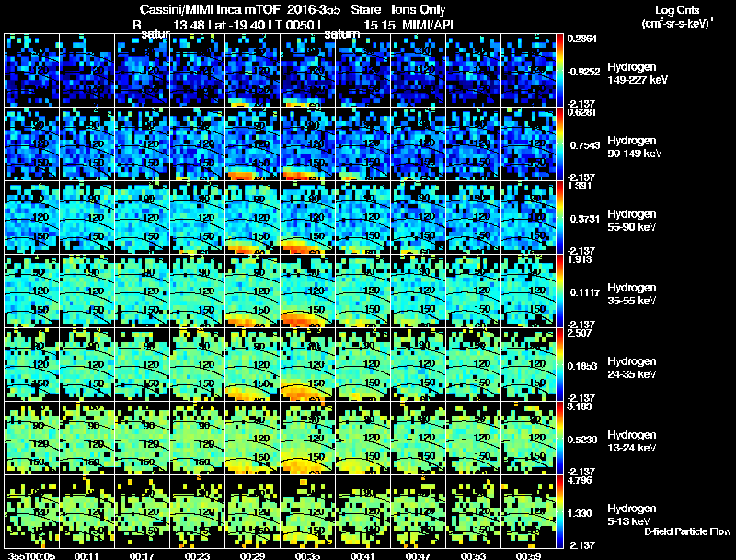Click the Hydrogen 5-13 keV color bar

[x=559, y=512]
